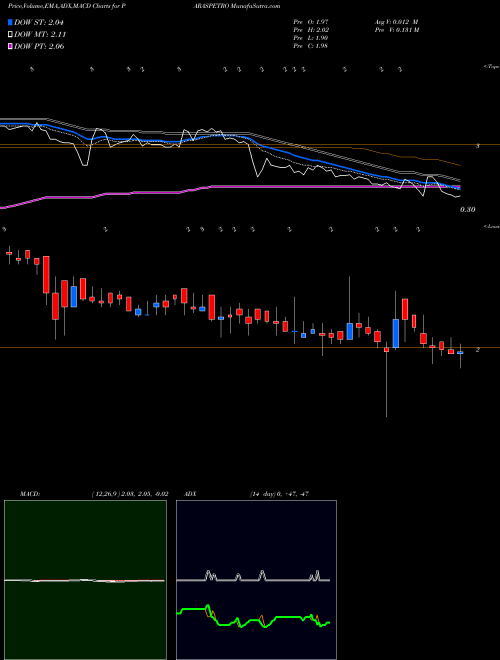Click the chart title 'Price,Volume,EMA,ADX,MACD Charts for P'
The width and height of the screenshot is (500, 660).
[x=67, y=6]
